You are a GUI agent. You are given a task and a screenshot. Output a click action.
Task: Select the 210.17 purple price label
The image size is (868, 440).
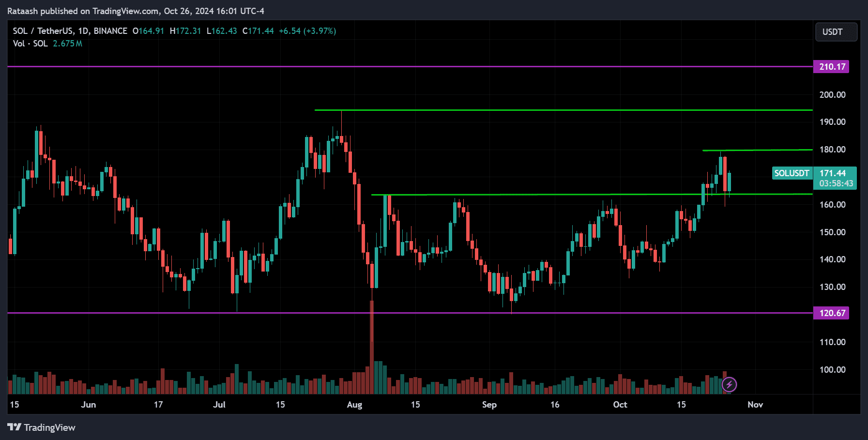[x=832, y=67]
